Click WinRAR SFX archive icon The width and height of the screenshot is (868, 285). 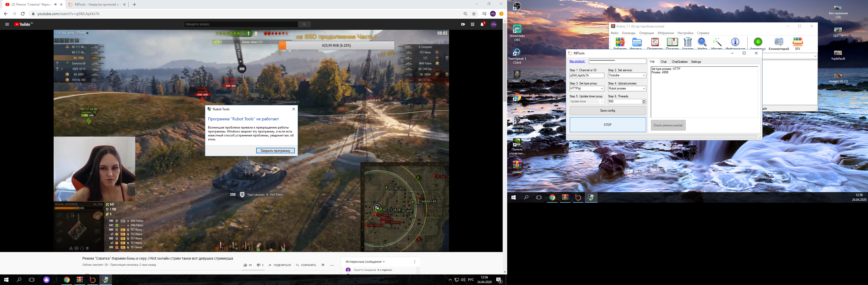(797, 42)
